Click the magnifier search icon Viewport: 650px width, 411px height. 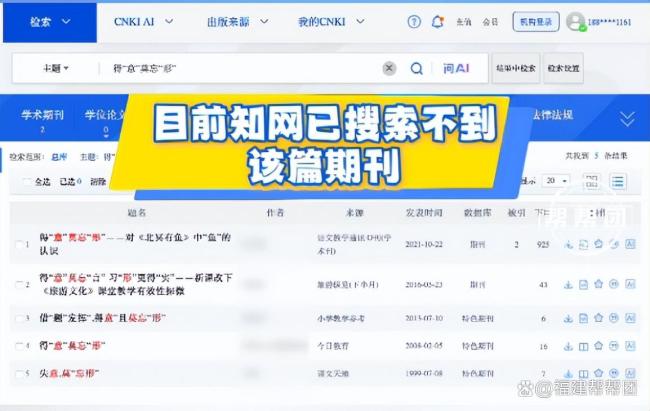417,68
